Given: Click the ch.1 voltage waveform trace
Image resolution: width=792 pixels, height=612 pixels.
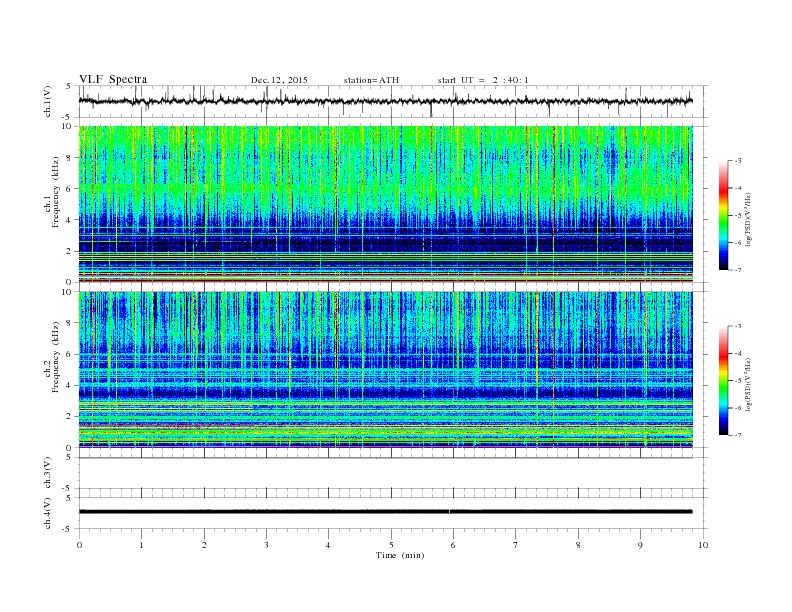Looking at the screenshot, I should 385,101.
